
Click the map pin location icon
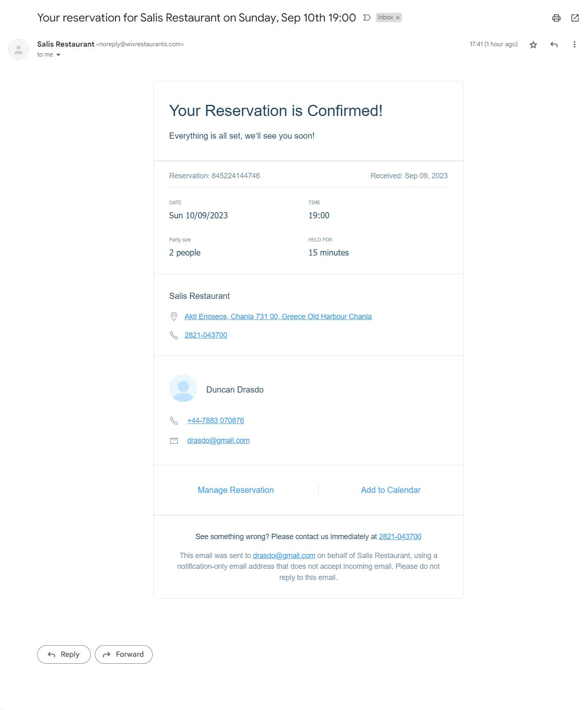pos(174,317)
